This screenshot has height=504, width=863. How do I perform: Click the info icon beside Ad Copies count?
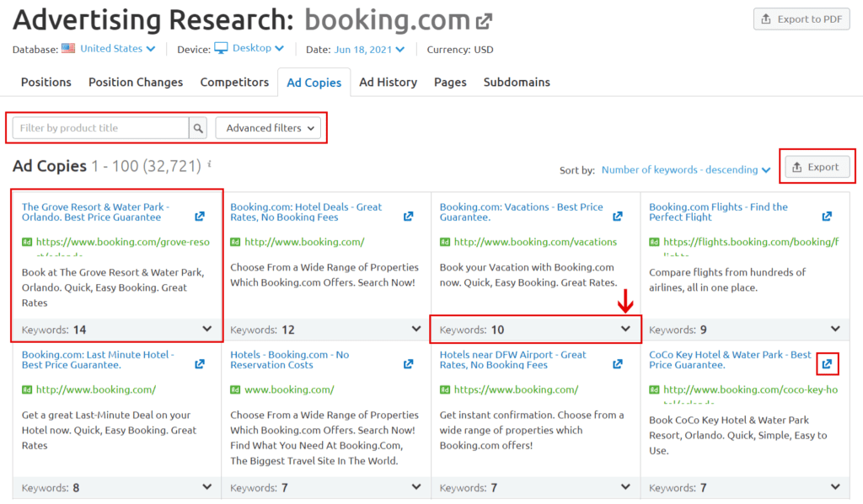click(210, 164)
